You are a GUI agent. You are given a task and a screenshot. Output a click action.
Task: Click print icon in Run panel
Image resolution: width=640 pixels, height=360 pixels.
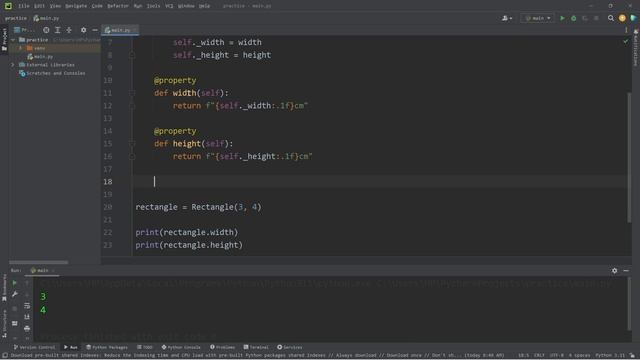[27, 328]
